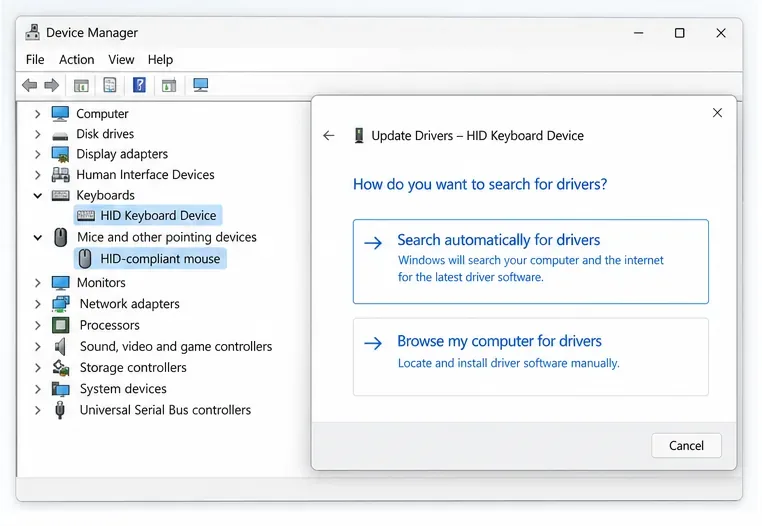Select the Processors label

110,325
